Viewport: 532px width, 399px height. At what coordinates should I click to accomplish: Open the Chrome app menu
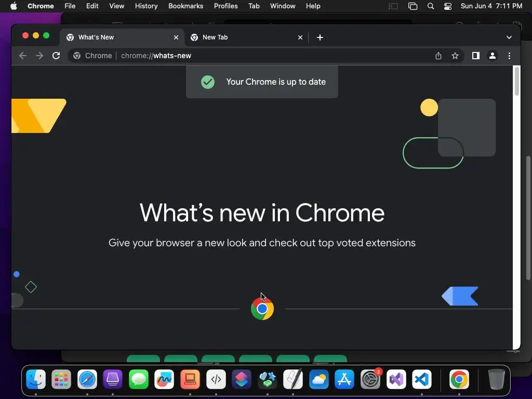(x=41, y=6)
